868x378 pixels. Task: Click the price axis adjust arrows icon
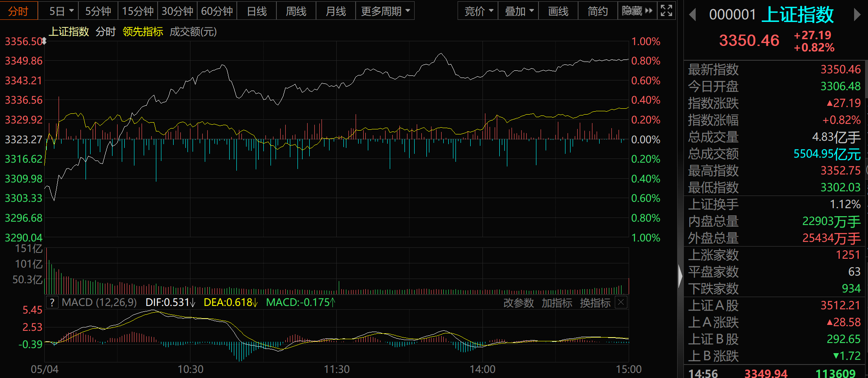click(44, 41)
